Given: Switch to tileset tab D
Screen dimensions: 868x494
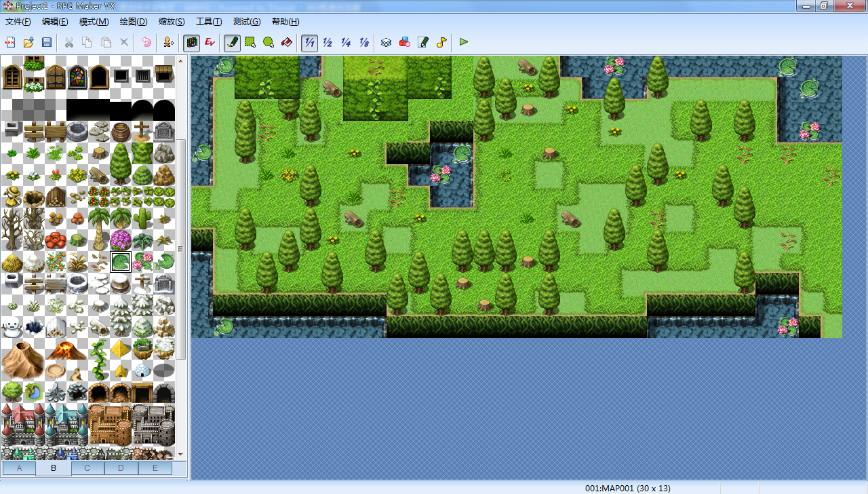Looking at the screenshot, I should (121, 468).
